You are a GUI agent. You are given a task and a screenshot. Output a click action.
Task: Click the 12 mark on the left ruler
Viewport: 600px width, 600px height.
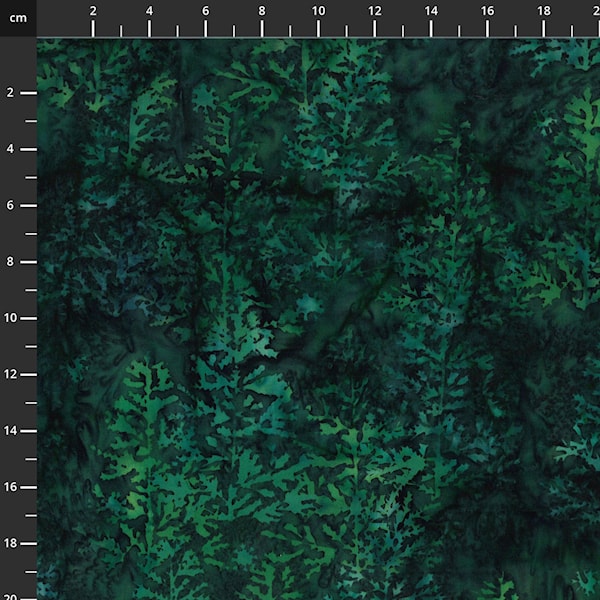click(x=10, y=374)
